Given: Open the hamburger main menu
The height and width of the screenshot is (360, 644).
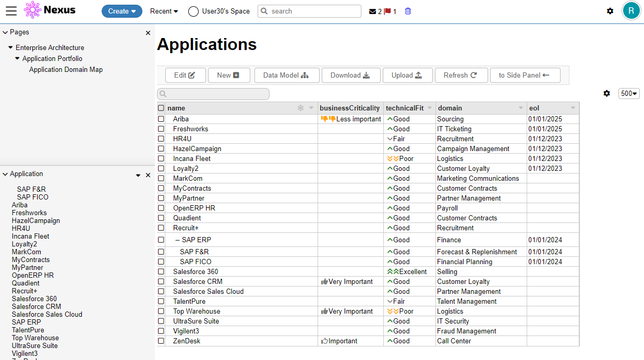Looking at the screenshot, I should pos(11,10).
